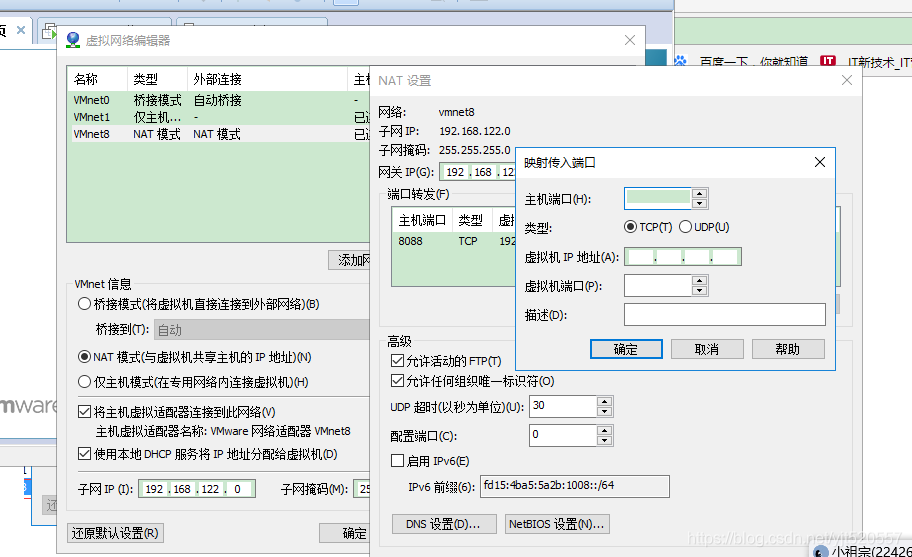Click 帮助 in the port mapping dialog
This screenshot has height=557, width=912.
[788, 349]
